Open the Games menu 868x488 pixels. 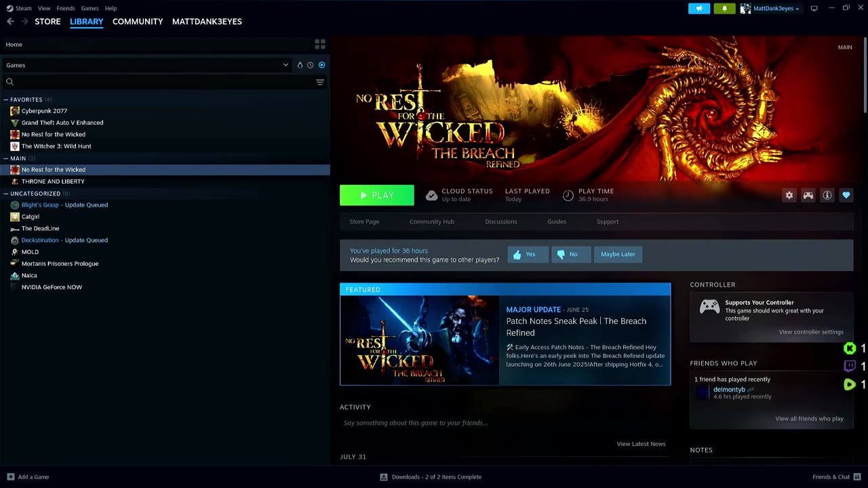coord(90,8)
